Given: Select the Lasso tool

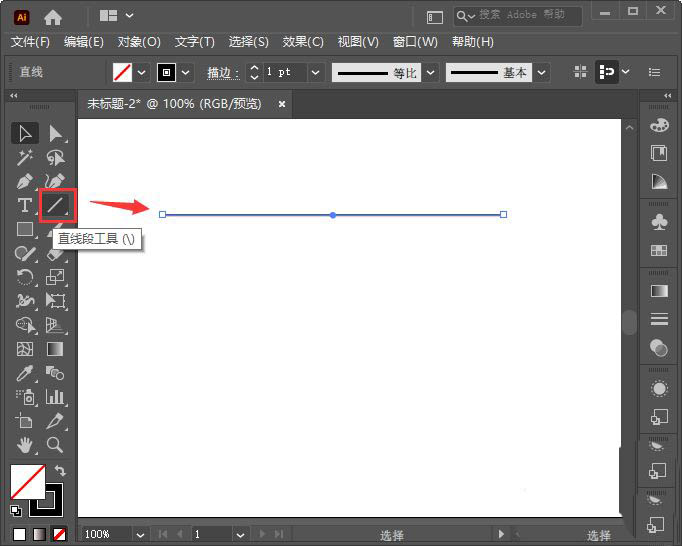Looking at the screenshot, I should (x=55, y=157).
